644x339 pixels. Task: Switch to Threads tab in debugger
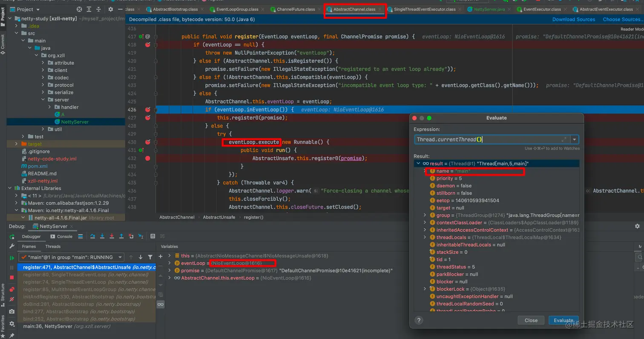(53, 246)
